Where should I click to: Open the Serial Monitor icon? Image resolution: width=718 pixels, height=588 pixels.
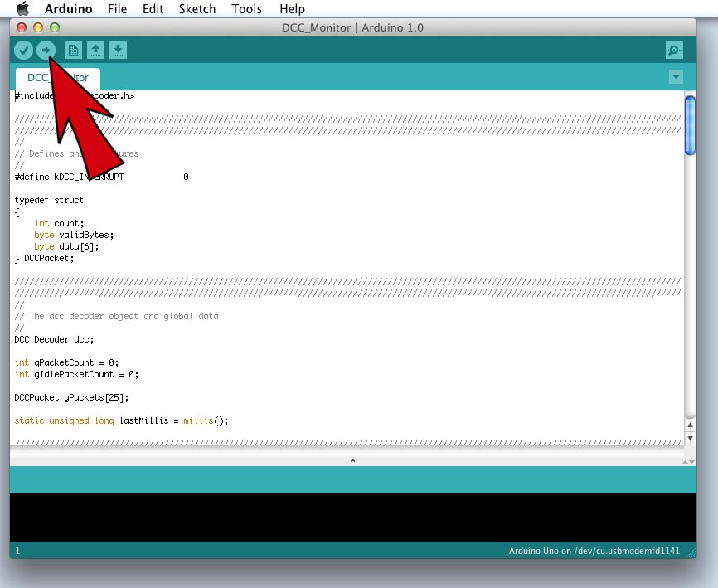[674, 51]
